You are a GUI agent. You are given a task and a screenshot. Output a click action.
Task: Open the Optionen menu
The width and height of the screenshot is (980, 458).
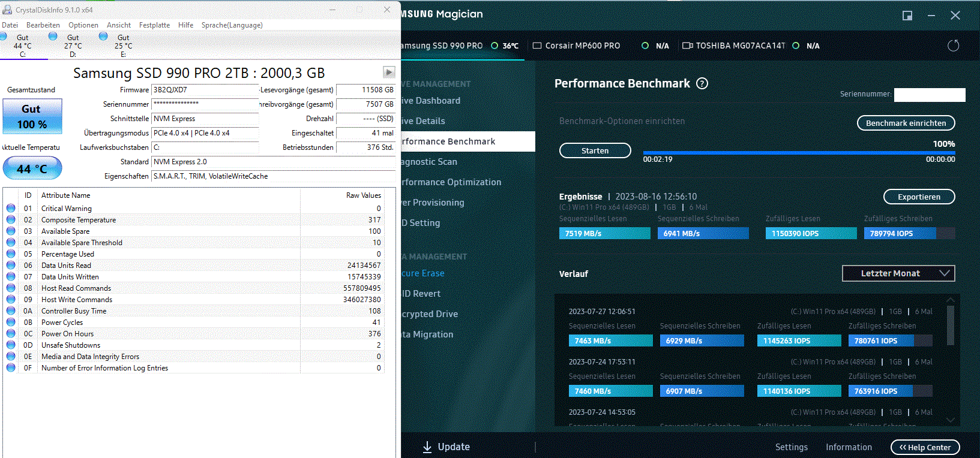83,25
